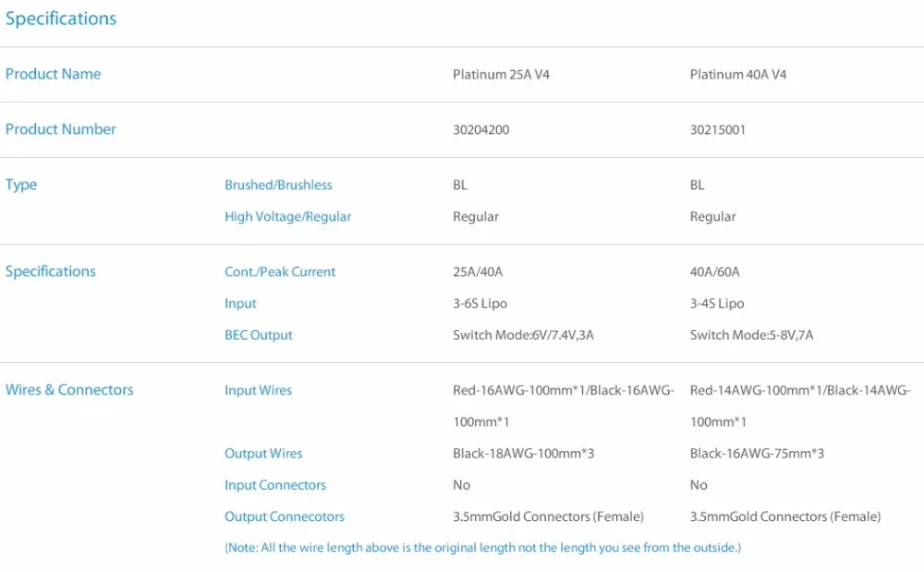Image resolution: width=924 pixels, height=572 pixels.
Task: Click product number '30215001'
Action: 718,130
